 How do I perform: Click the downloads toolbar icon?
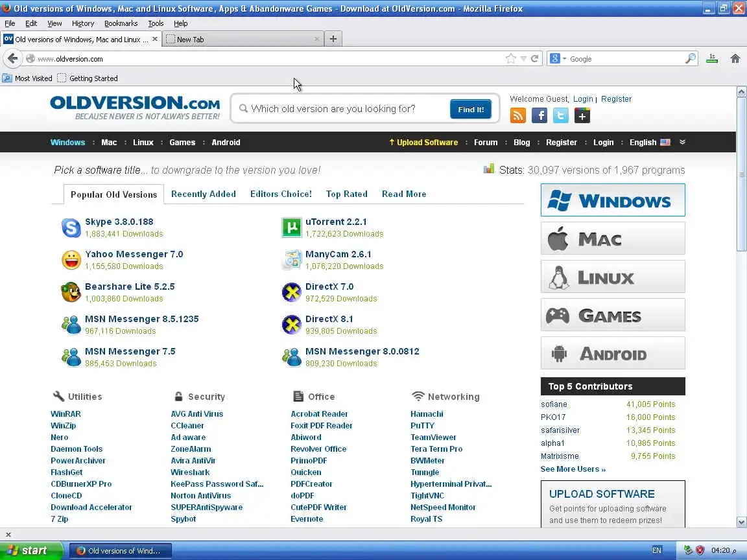pyautogui.click(x=712, y=58)
